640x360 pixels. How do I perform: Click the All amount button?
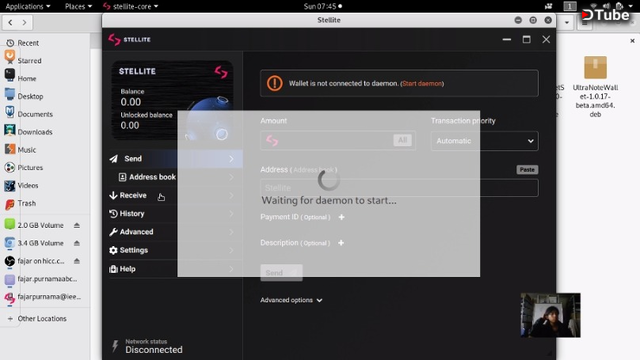(x=402, y=140)
